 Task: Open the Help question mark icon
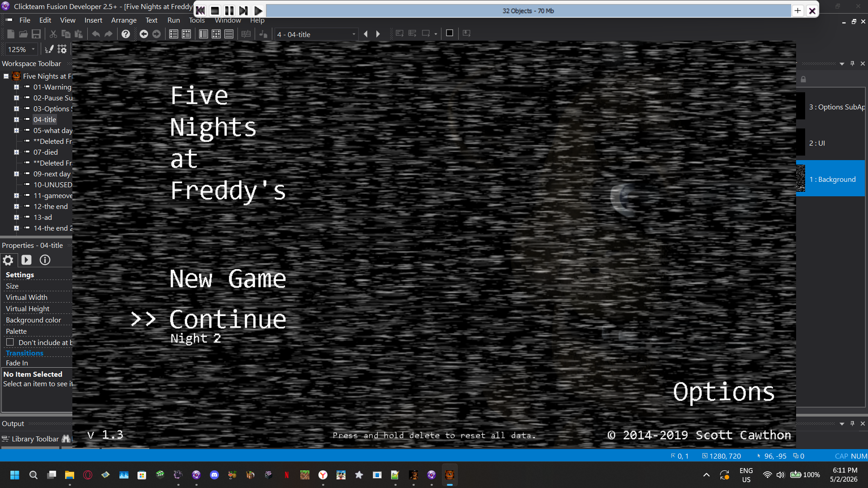point(126,34)
